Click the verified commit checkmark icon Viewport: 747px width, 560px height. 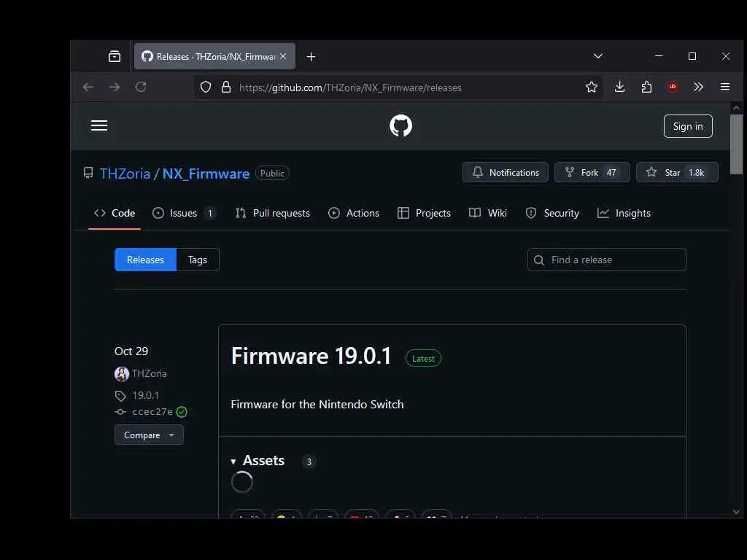tap(182, 412)
